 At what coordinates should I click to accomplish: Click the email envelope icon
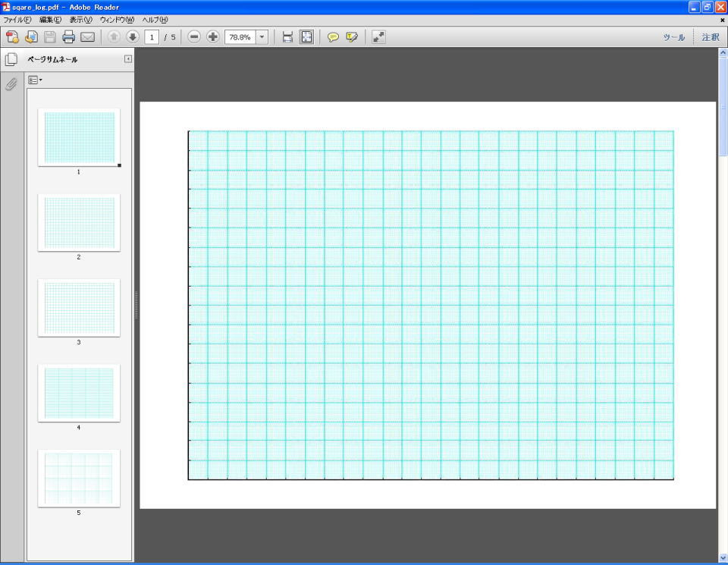coord(88,37)
